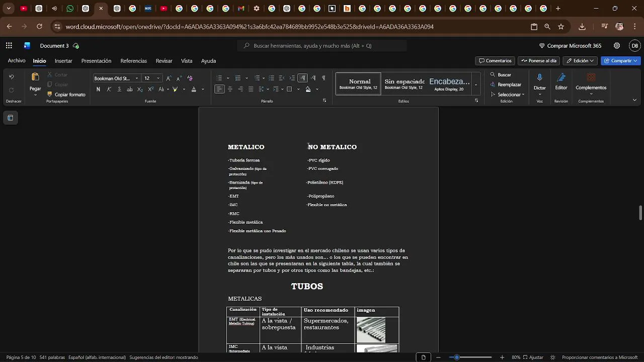
Task: Switch to the Presentación tab
Action: coord(96,61)
